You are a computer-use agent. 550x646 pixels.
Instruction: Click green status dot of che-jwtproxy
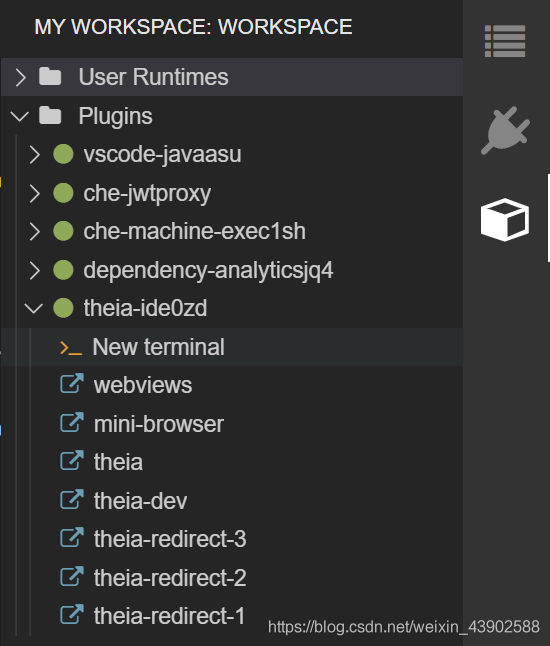click(x=63, y=193)
